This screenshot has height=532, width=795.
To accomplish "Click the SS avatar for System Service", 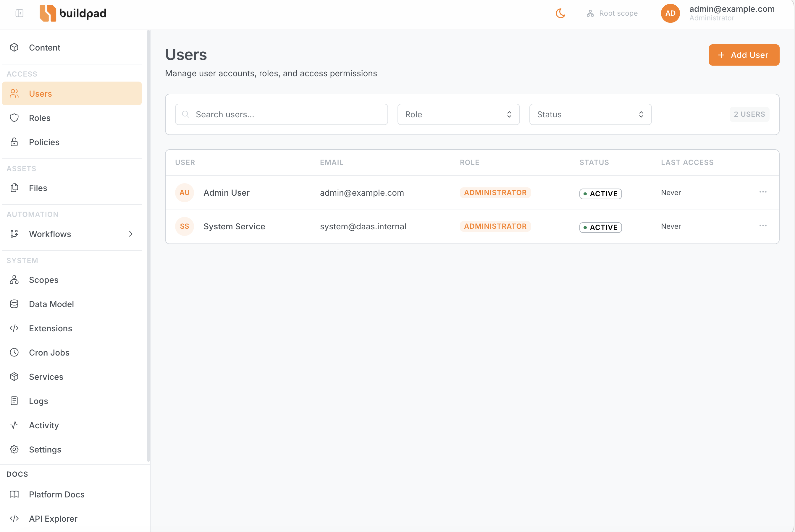I will point(184,226).
